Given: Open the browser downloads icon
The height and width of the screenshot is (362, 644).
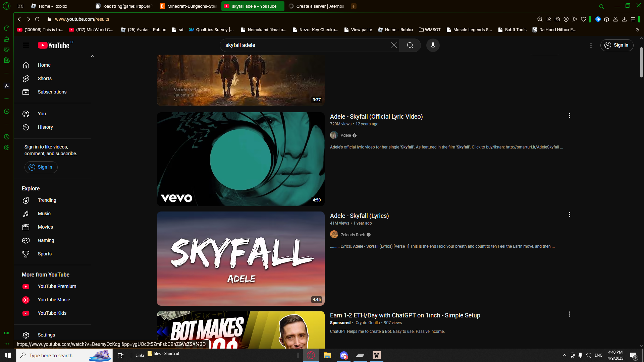Looking at the screenshot, I should pyautogui.click(x=624, y=19).
